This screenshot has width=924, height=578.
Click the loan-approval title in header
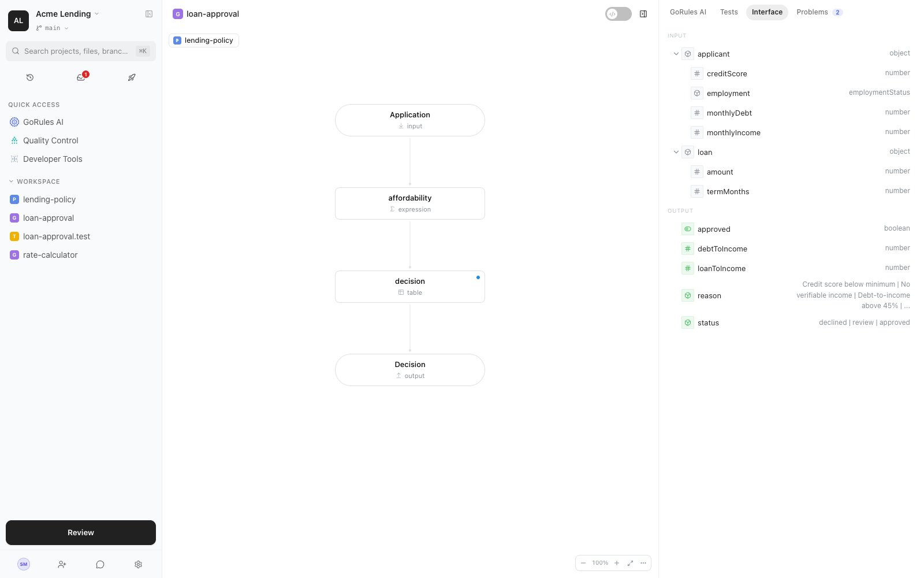coord(213,14)
